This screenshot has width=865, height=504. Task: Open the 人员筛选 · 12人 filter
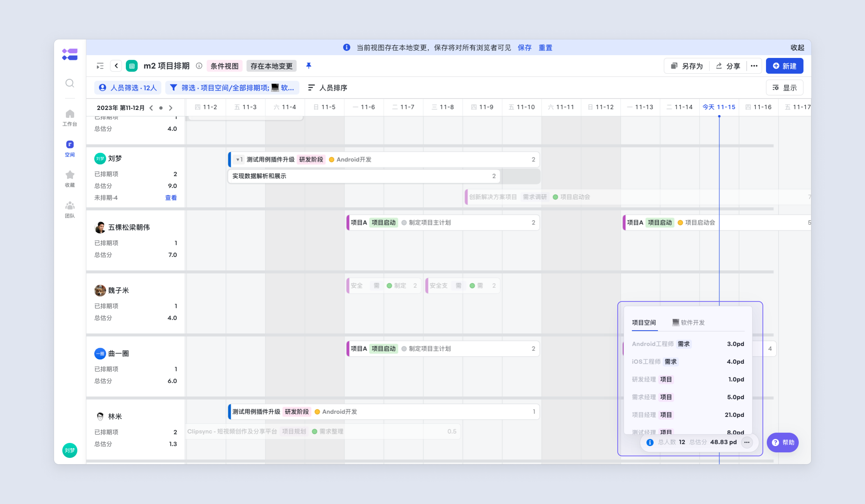click(128, 88)
